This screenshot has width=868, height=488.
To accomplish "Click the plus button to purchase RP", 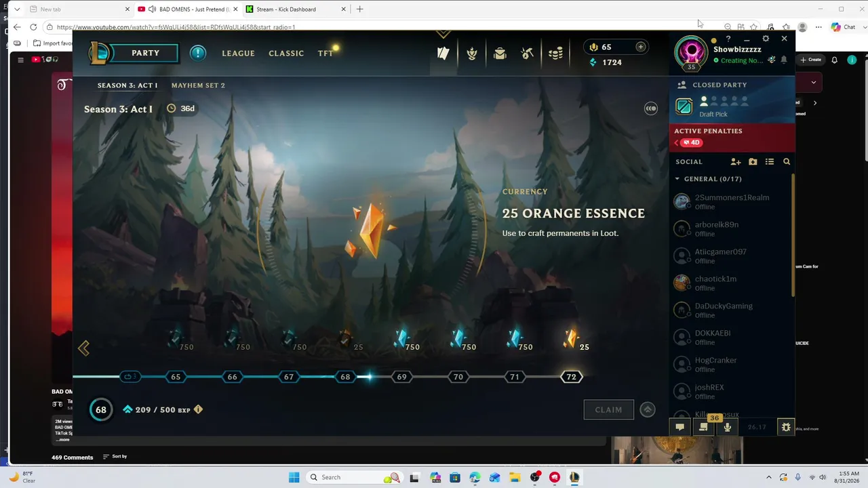I will pos(640,47).
